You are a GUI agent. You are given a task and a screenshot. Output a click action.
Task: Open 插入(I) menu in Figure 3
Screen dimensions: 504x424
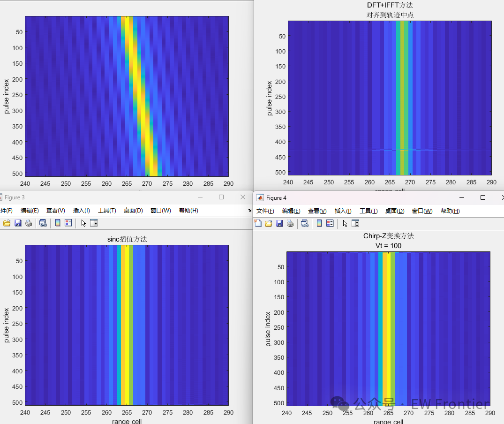coord(81,211)
